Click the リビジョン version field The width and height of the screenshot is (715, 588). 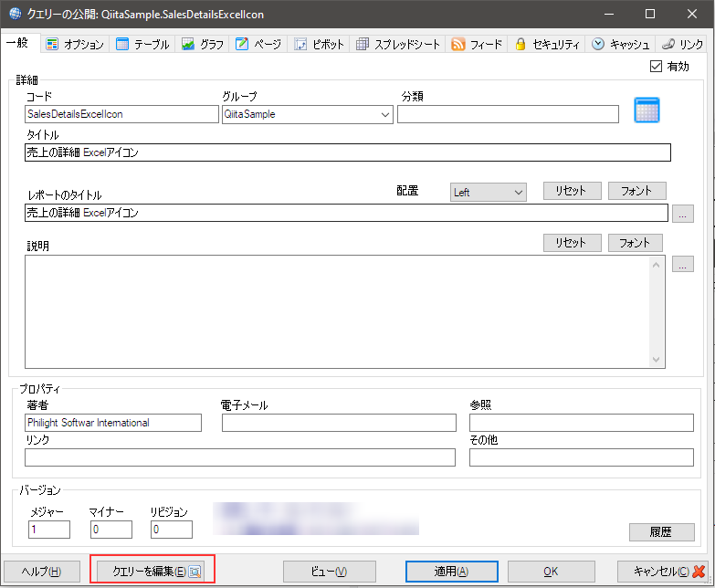click(172, 530)
